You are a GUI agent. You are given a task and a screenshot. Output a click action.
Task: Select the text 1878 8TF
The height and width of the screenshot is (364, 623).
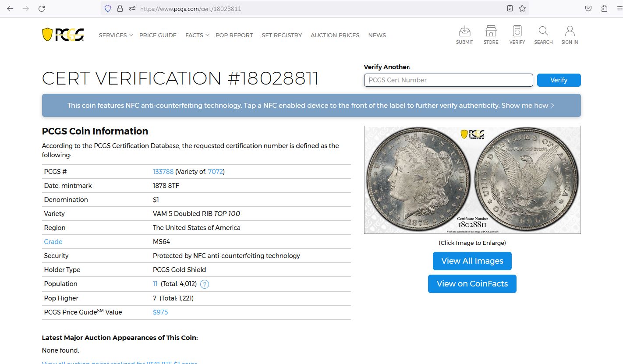tap(166, 186)
